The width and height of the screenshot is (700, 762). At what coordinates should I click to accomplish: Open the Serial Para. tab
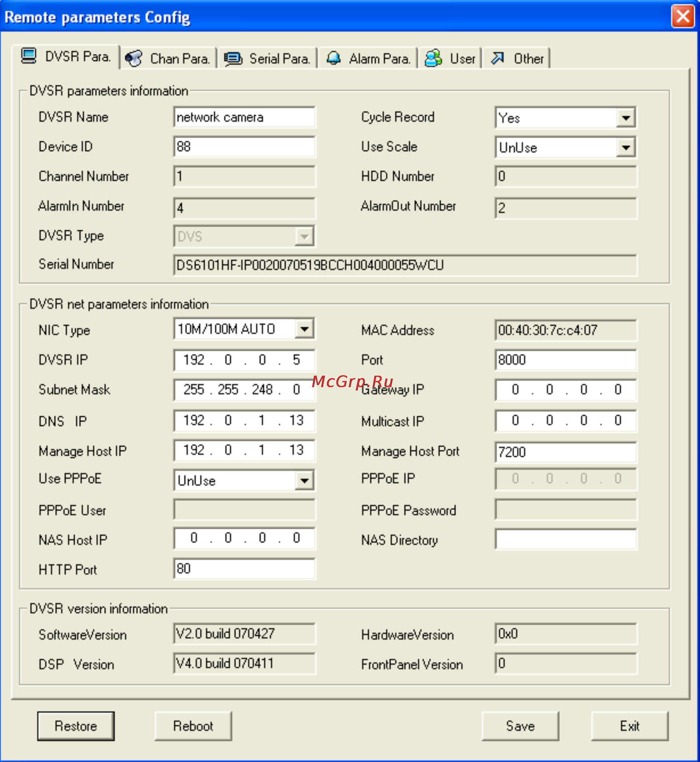coord(267,59)
